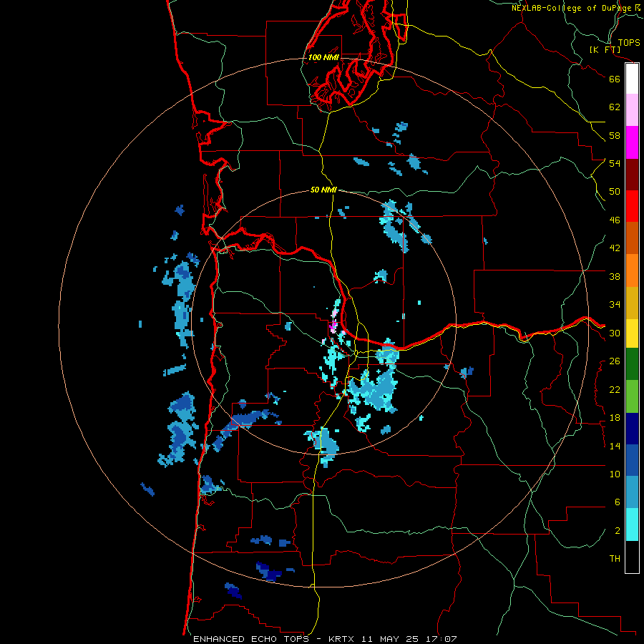This screenshot has height=644, width=644.
Task: Click the dark green legend swatch
Action: coord(632,364)
